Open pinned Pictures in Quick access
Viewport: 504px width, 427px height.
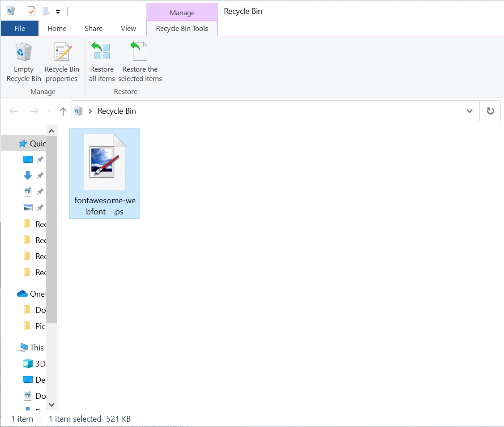[28, 208]
